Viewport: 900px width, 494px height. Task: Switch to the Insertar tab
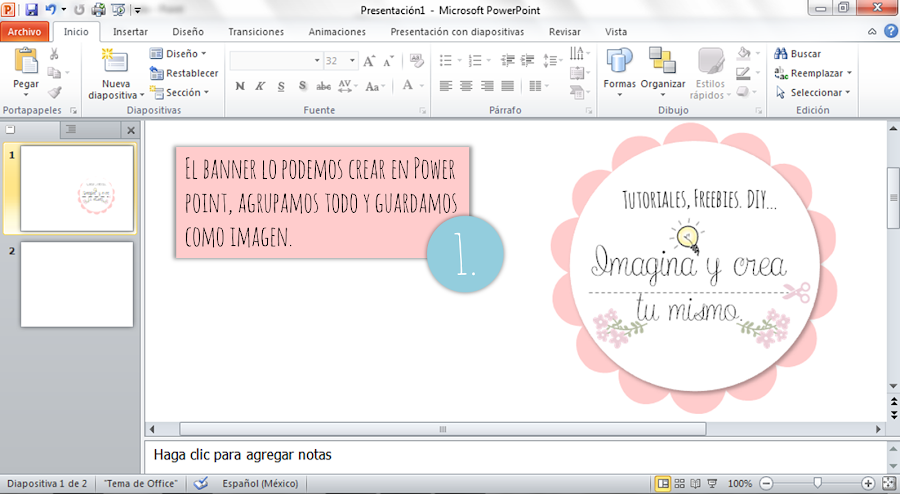(130, 32)
